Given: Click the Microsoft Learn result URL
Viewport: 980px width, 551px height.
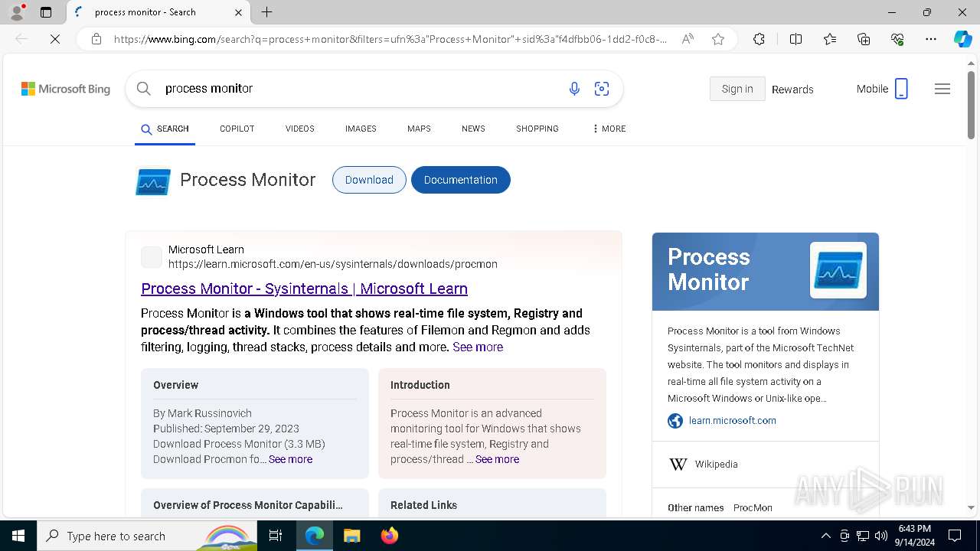Looking at the screenshot, I should [x=333, y=264].
